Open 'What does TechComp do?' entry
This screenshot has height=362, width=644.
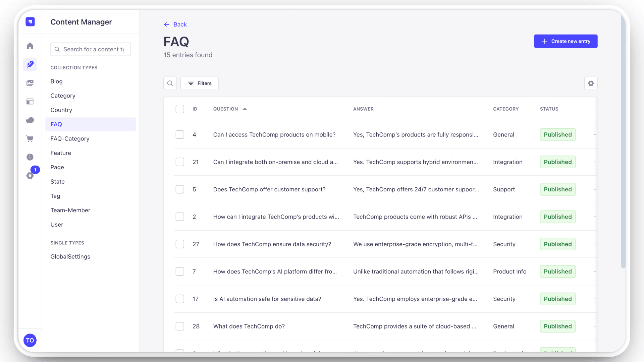tap(249, 326)
